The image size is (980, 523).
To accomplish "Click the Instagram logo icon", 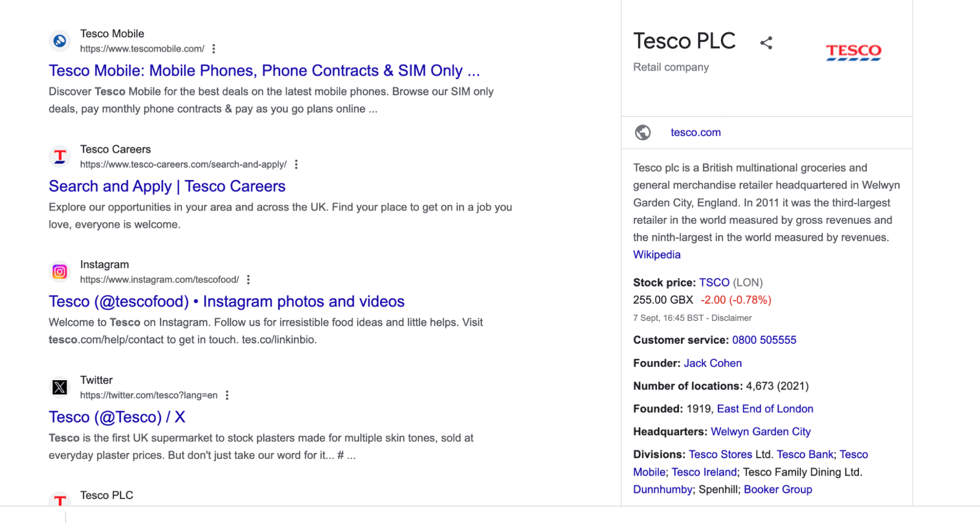I will (60, 271).
